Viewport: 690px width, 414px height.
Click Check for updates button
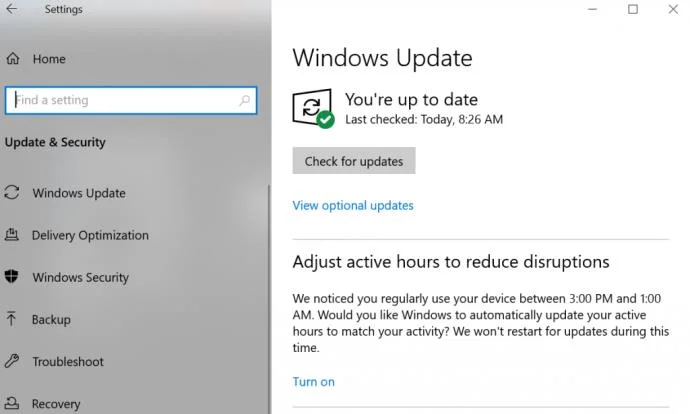pos(354,161)
